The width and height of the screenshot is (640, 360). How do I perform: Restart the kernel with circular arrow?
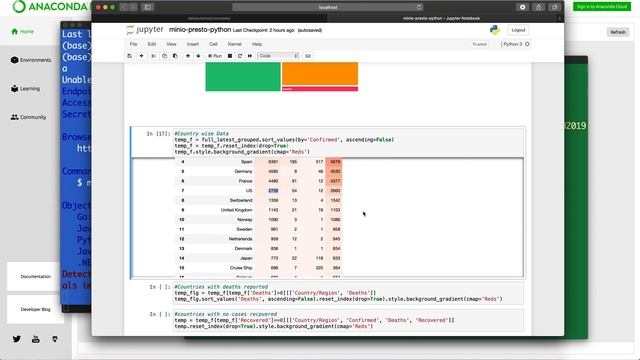pos(240,56)
